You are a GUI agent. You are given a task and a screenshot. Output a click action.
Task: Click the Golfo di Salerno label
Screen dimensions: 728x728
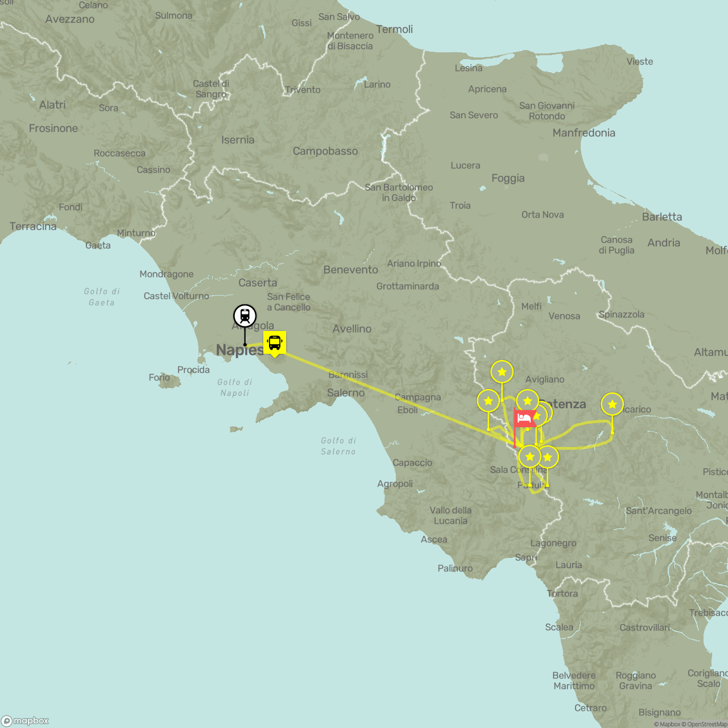(x=338, y=446)
